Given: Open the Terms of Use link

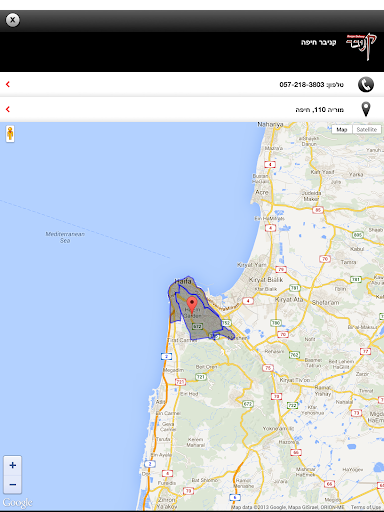Looking at the screenshot, I should (366, 507).
